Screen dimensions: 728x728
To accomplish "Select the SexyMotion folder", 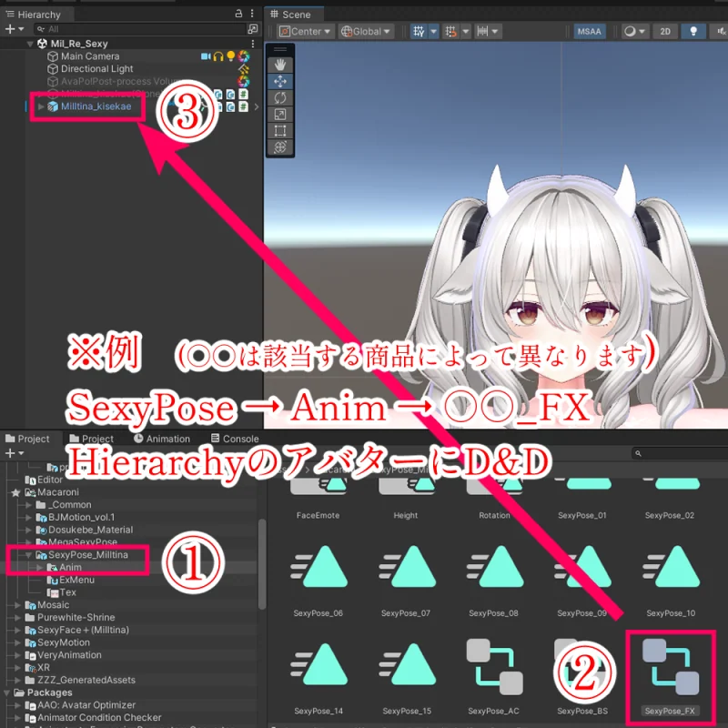I will [64, 643].
